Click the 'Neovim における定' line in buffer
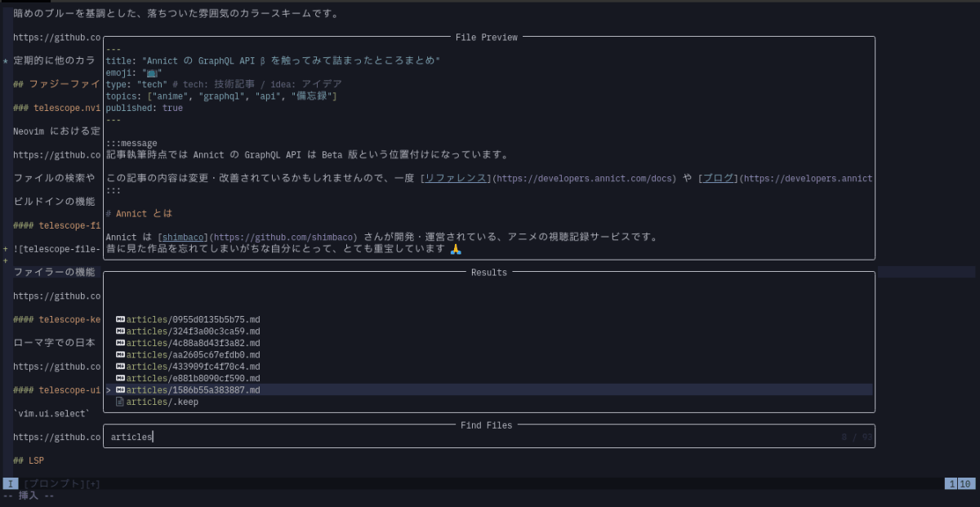 point(56,131)
